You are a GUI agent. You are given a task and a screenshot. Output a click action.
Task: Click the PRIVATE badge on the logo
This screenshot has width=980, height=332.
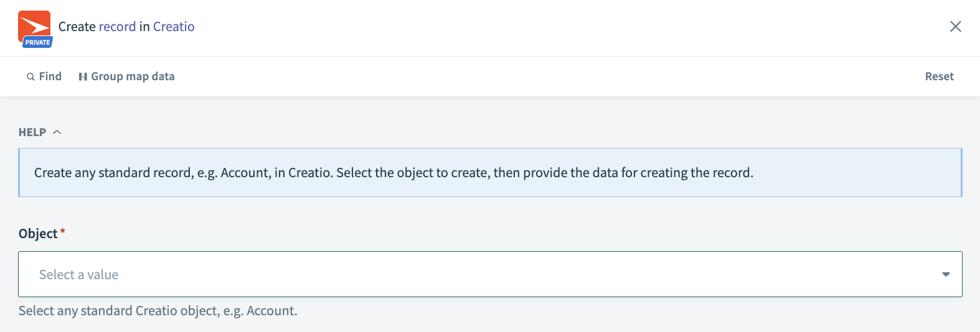pos(38,42)
